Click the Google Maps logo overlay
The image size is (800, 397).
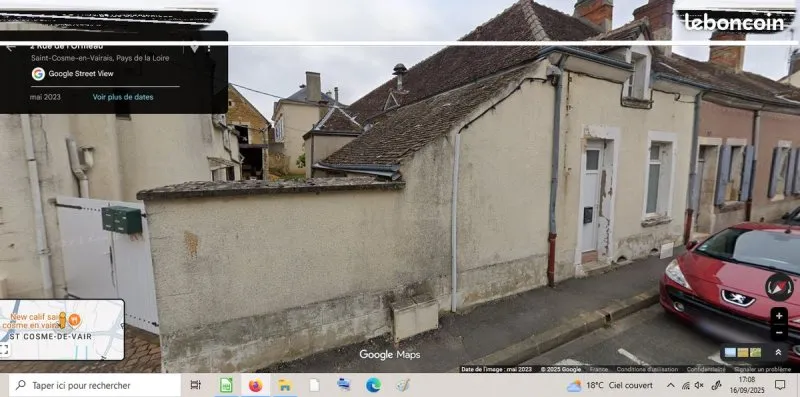pos(389,355)
